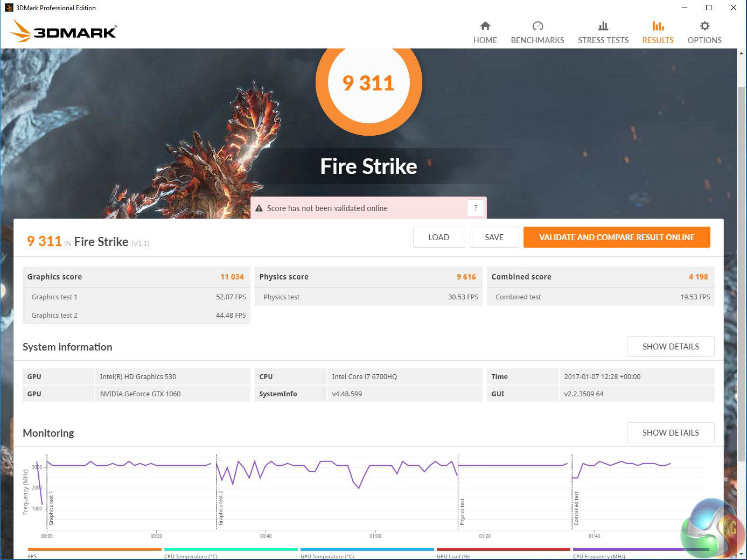The height and width of the screenshot is (560, 747).
Task: Toggle the orange FPS legend bar
Action: (94, 550)
